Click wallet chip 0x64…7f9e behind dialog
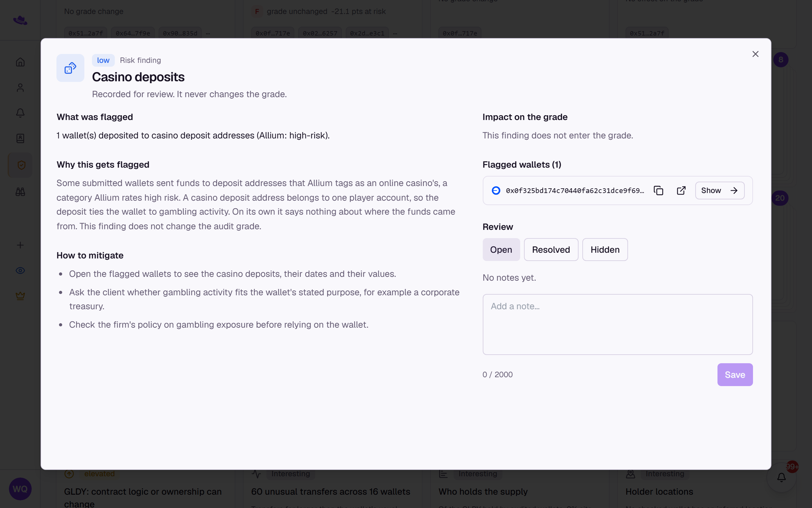Viewport: 812px width, 508px height. coord(133,33)
